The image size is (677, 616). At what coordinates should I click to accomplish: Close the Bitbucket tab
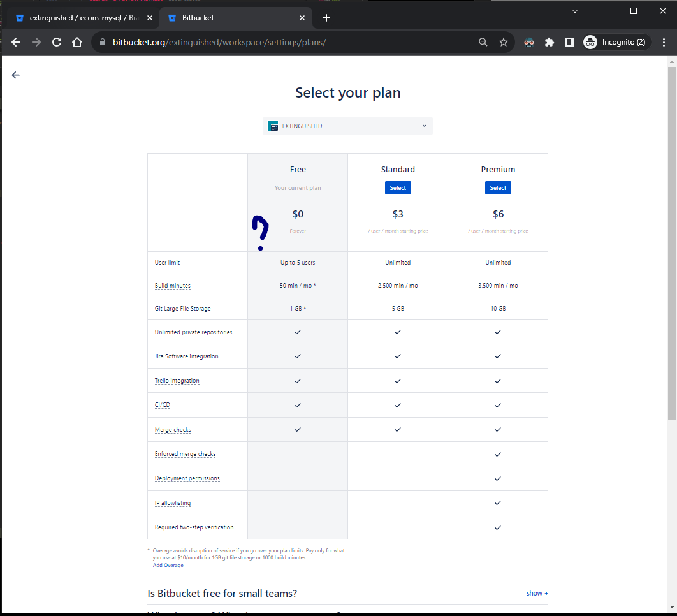(x=302, y=18)
